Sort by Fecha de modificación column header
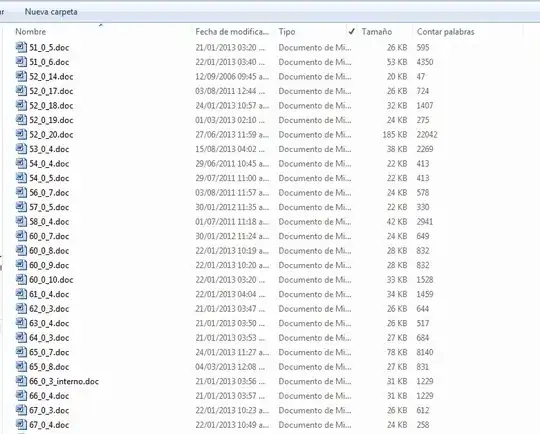Viewport: 540px width, 434px height. pos(232,32)
